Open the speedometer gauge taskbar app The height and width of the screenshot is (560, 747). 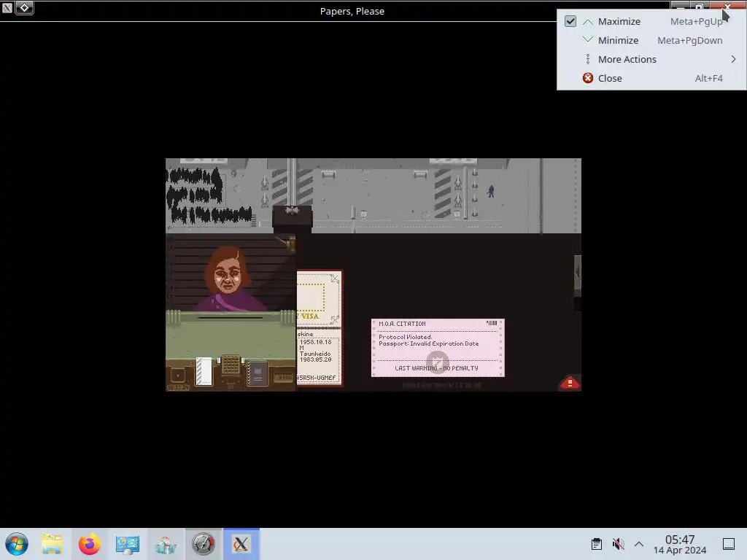click(204, 544)
